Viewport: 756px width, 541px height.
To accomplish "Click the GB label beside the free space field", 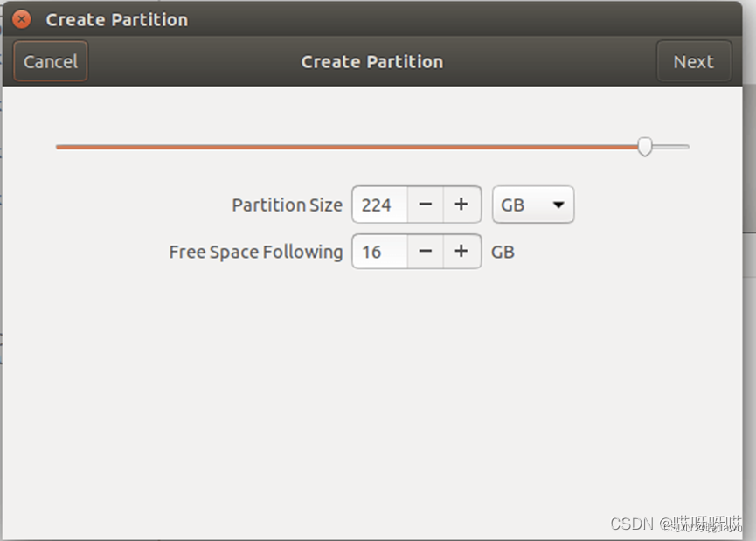I will pyautogui.click(x=503, y=253).
